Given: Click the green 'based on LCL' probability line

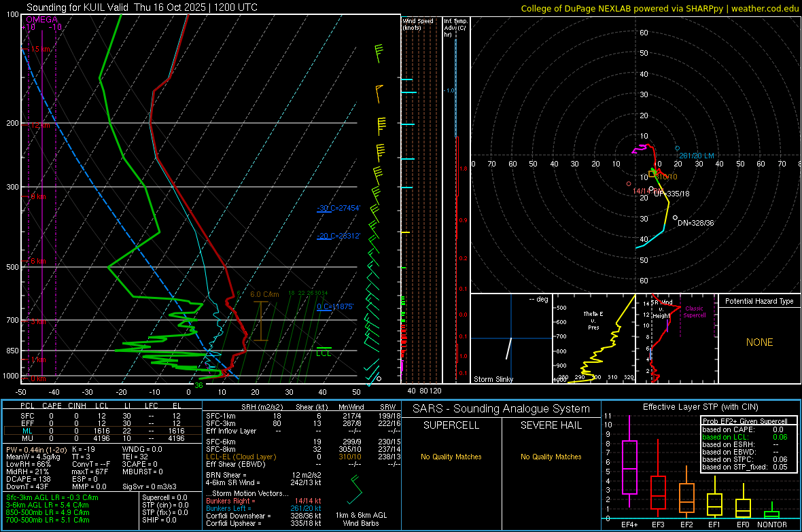Looking at the screenshot, I should (745, 437).
